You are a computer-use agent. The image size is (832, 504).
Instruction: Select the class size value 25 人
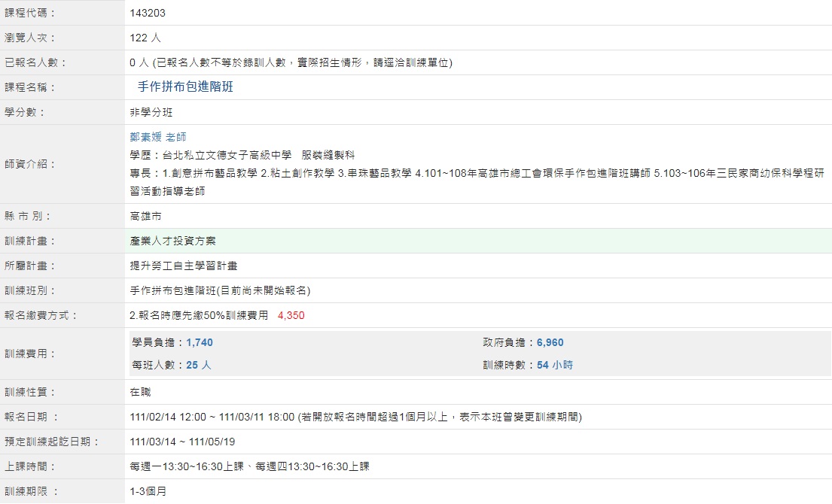(199, 366)
